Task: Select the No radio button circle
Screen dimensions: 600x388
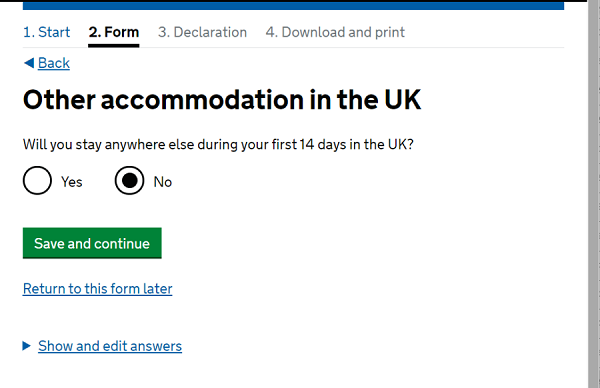Action: tap(129, 181)
